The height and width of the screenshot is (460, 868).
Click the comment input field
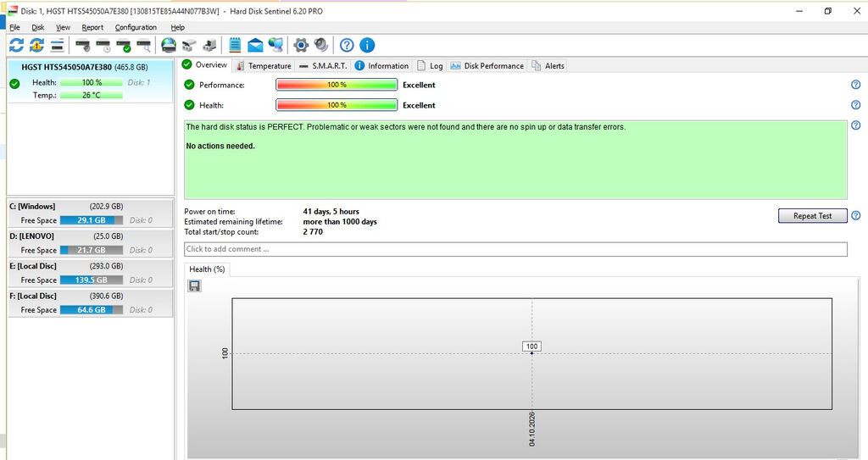(x=515, y=249)
